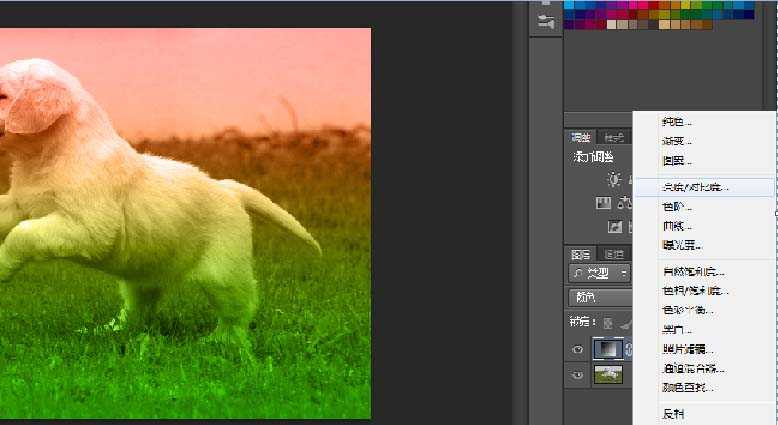
Task: Open the 颜色 blend mode dropdown
Action: click(600, 297)
